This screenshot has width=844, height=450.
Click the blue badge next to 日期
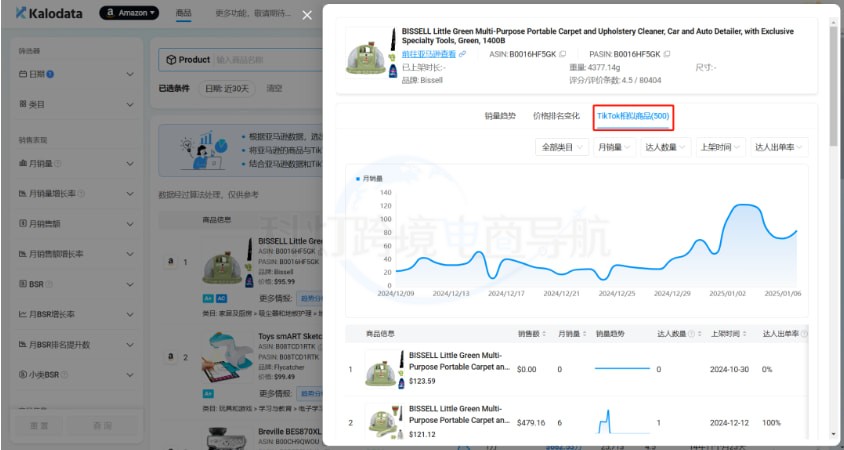click(x=50, y=74)
